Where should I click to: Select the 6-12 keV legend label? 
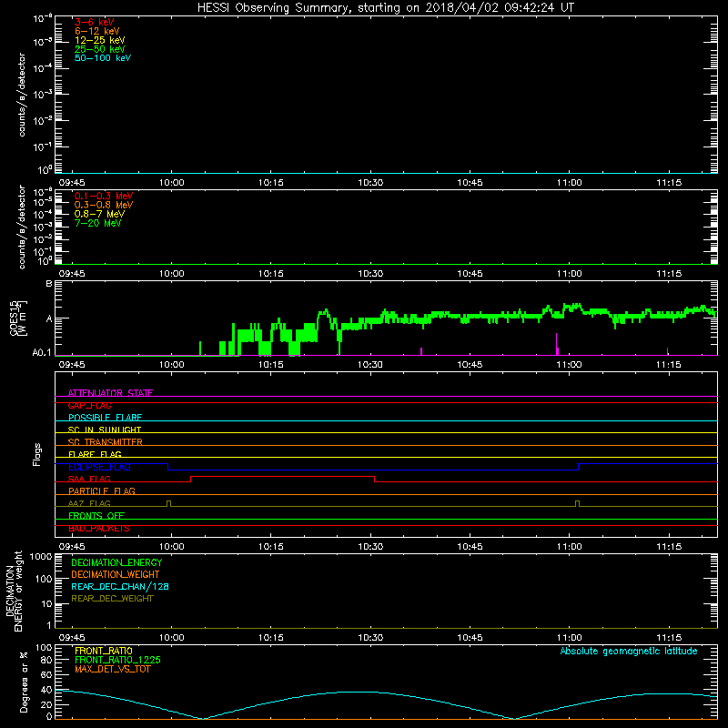tap(97, 31)
